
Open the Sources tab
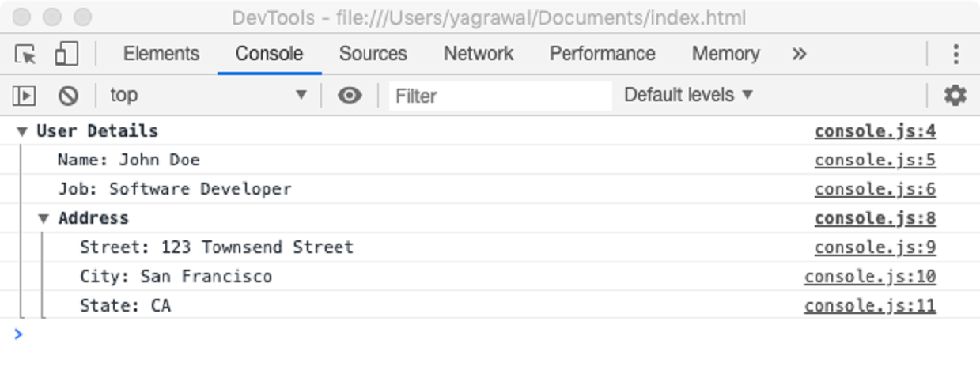point(373,55)
